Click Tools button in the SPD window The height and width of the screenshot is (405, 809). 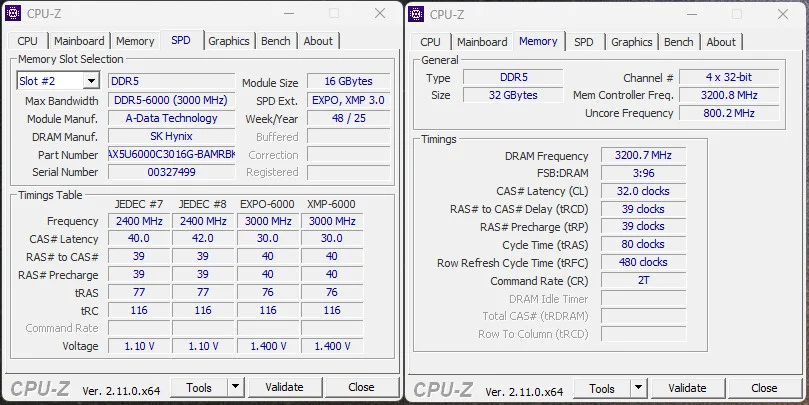click(199, 387)
